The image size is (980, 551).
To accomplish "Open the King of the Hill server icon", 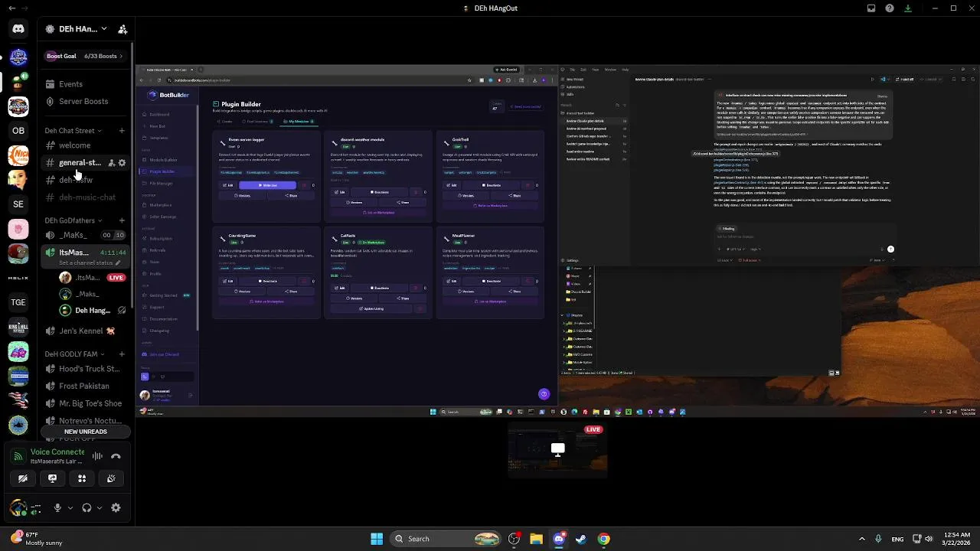I will click(x=18, y=327).
